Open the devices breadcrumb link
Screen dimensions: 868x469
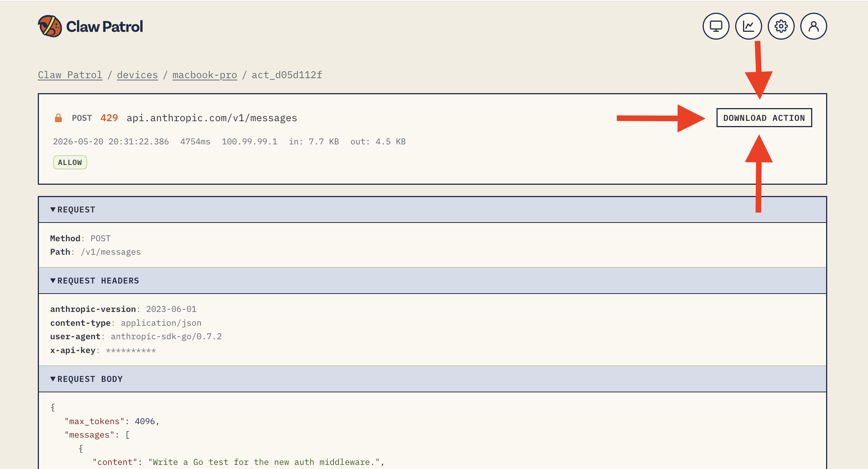pos(137,75)
